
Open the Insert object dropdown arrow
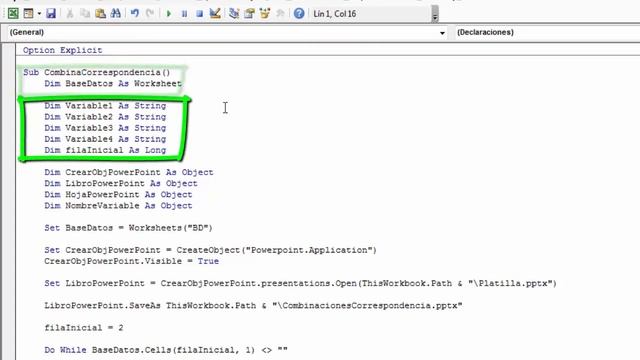(x=39, y=14)
